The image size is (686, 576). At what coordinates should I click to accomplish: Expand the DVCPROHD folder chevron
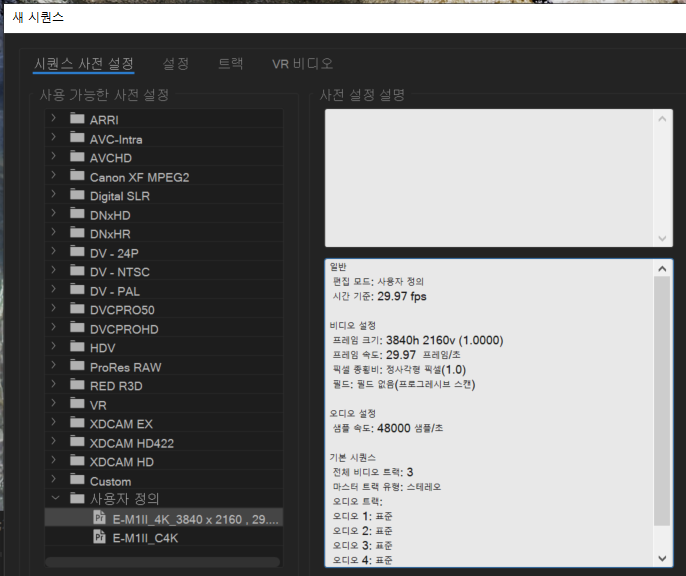tap(53, 327)
